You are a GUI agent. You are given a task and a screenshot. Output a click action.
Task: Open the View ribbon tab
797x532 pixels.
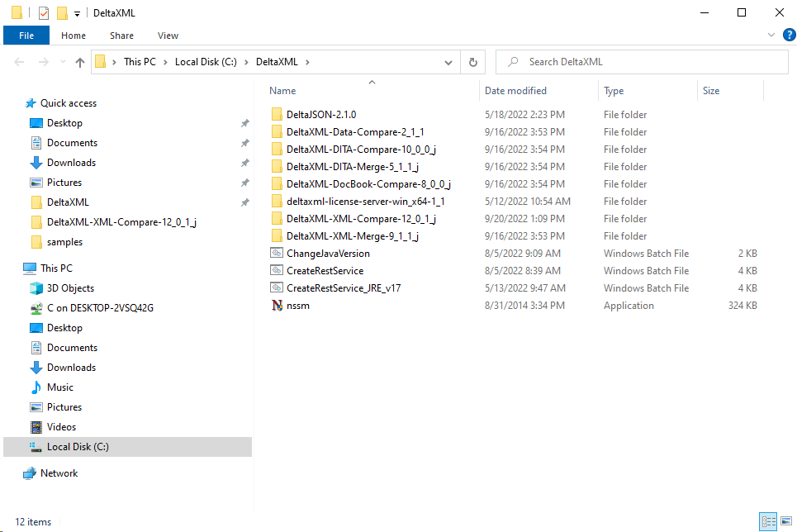click(x=168, y=36)
